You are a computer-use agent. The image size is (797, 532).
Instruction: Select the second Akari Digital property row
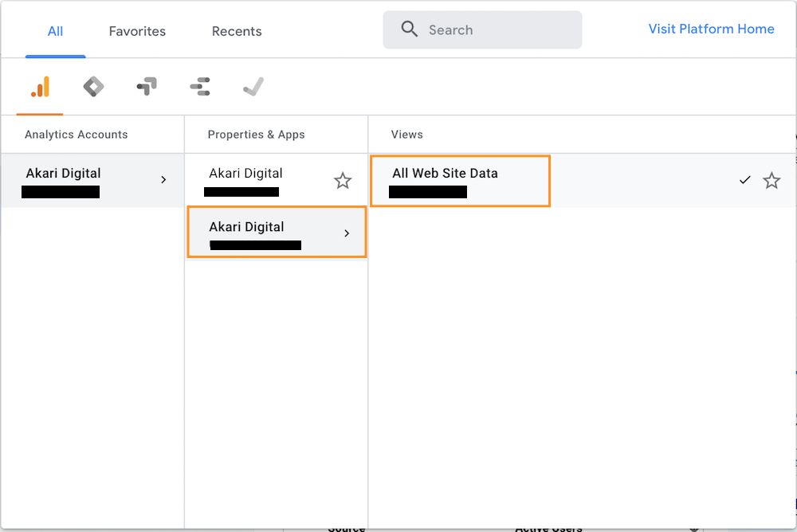(x=277, y=233)
